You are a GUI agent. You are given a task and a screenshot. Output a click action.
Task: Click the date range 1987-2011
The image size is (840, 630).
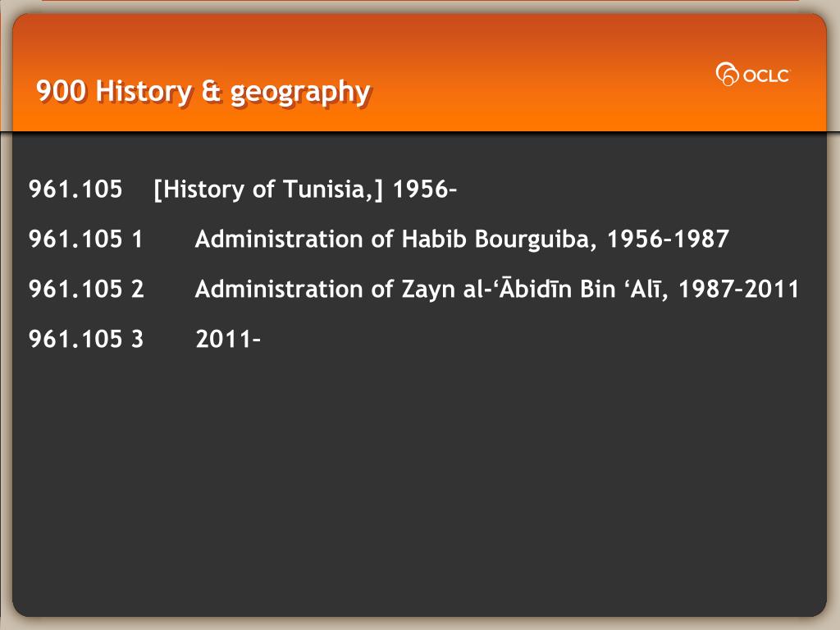point(739,289)
